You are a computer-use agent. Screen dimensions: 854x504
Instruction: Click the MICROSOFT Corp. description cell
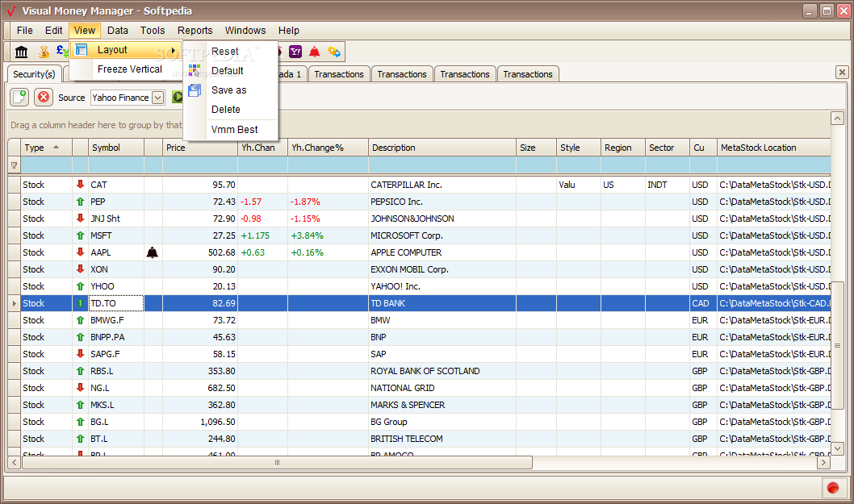(442, 235)
